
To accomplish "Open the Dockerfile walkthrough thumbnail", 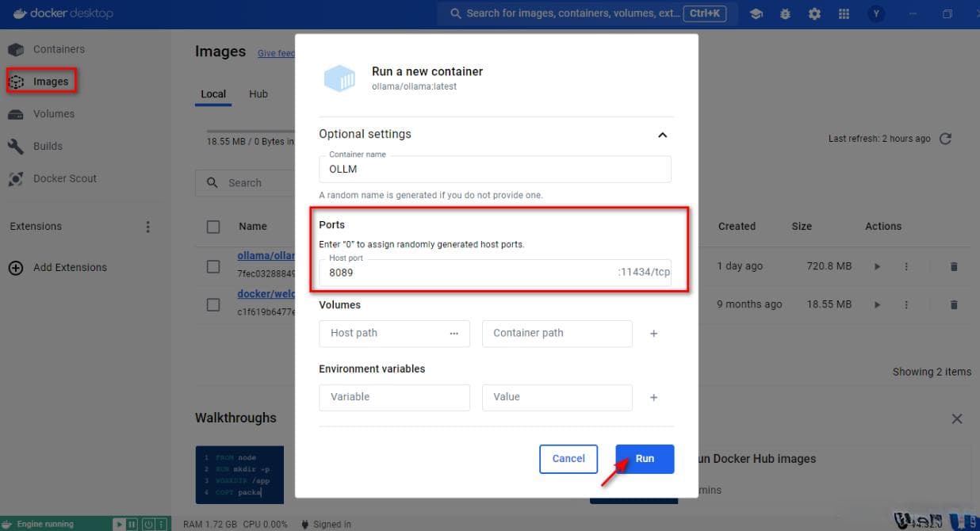I will [239, 475].
